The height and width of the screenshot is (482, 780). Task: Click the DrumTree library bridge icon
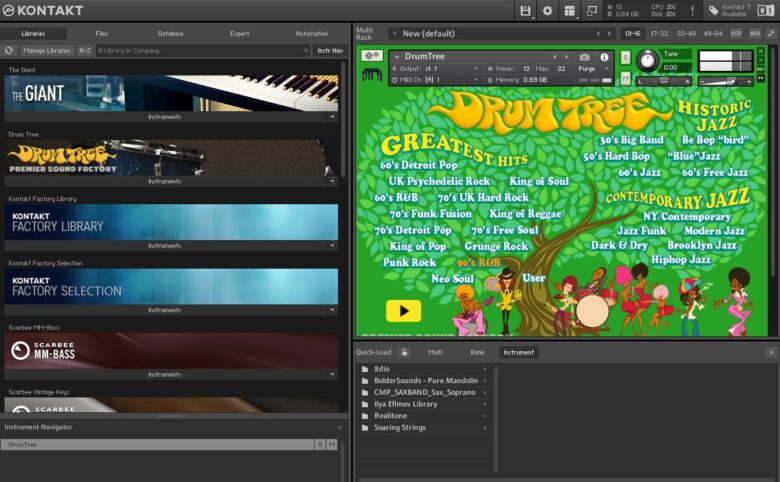click(x=372, y=75)
